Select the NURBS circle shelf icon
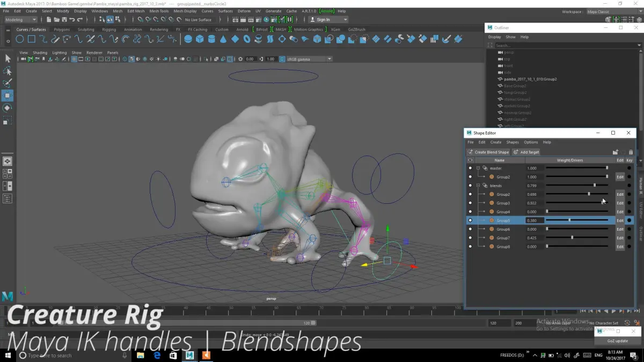This screenshot has height=362, width=644. pyautogui.click(x=20, y=39)
